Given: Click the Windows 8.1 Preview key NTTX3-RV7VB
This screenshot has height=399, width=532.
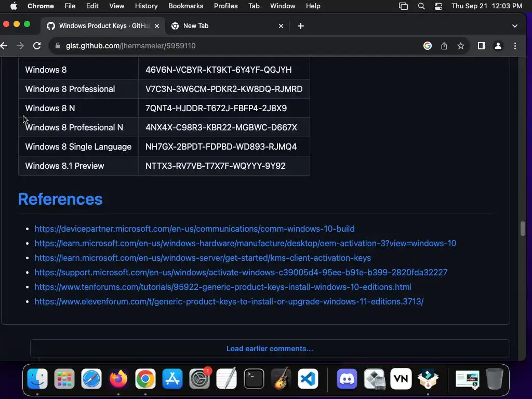Looking at the screenshot, I should (216, 166).
